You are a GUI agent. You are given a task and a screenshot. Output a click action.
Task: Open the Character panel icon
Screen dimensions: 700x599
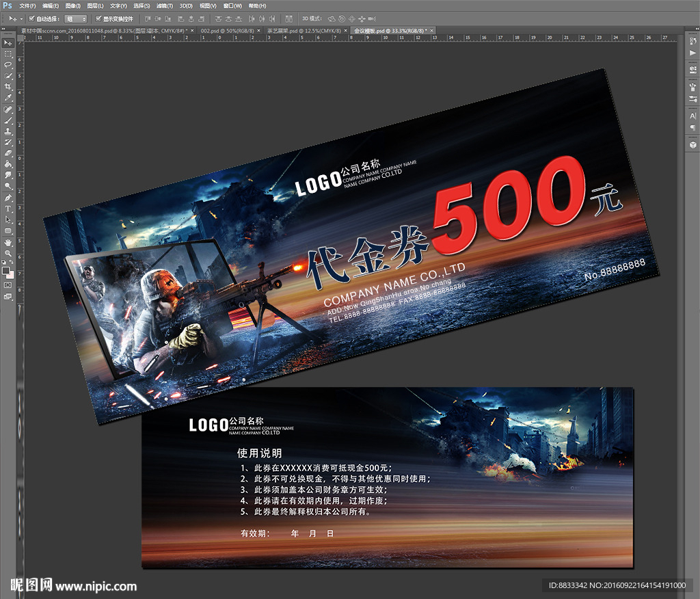click(693, 116)
